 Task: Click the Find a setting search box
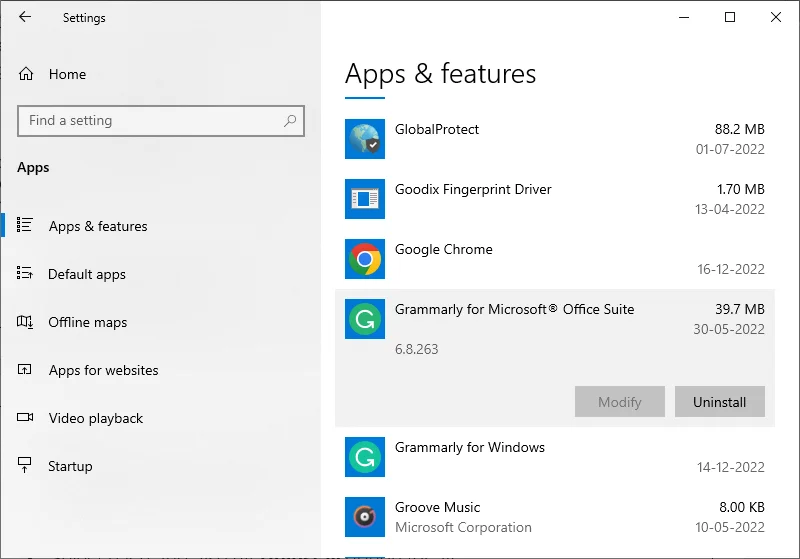(161, 121)
